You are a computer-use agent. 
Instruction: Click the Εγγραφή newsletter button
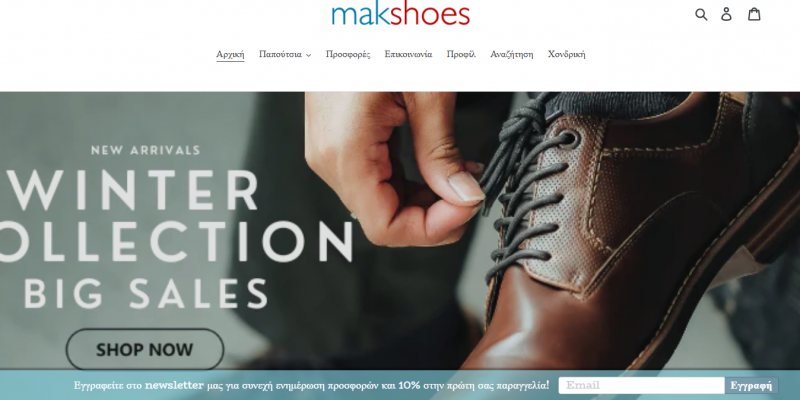coord(751,385)
